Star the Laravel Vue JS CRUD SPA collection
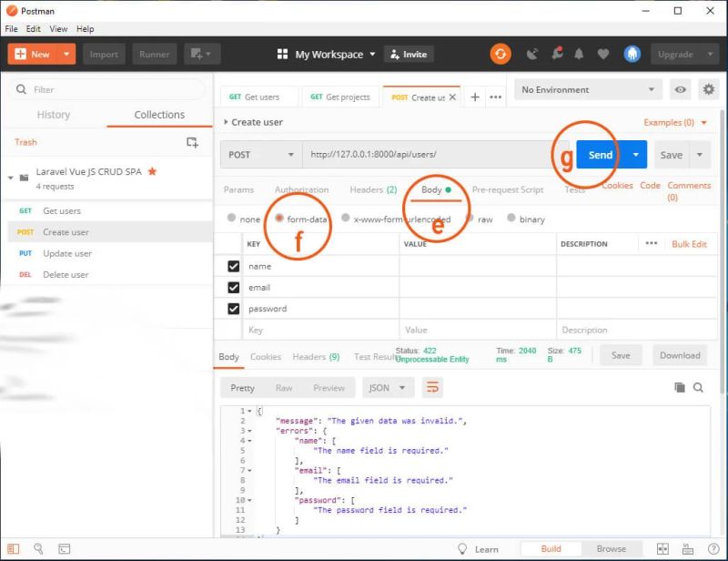 (x=152, y=171)
